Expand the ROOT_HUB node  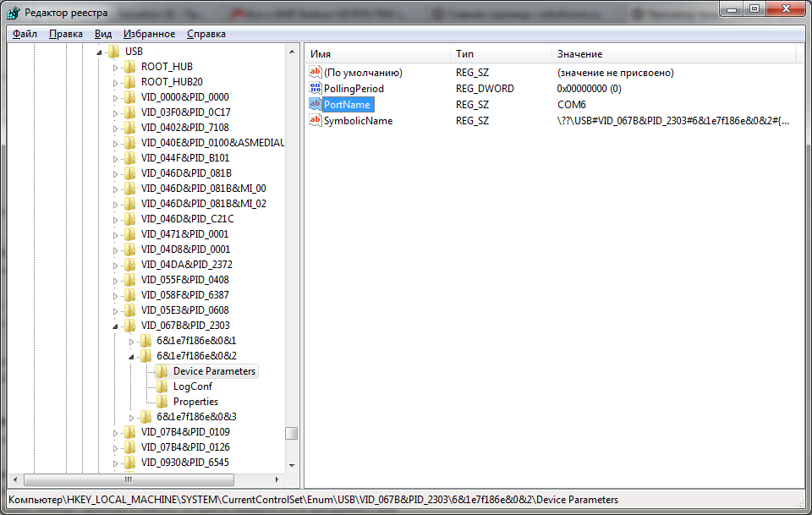(x=115, y=68)
